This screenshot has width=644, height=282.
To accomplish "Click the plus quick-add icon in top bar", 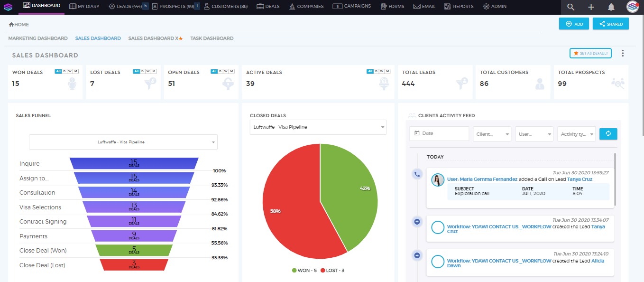I will [x=591, y=7].
